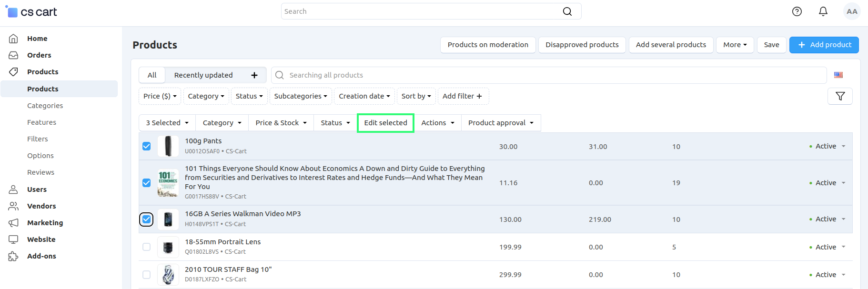Check the 18-55mm Portrait Lens checkbox

point(147,247)
